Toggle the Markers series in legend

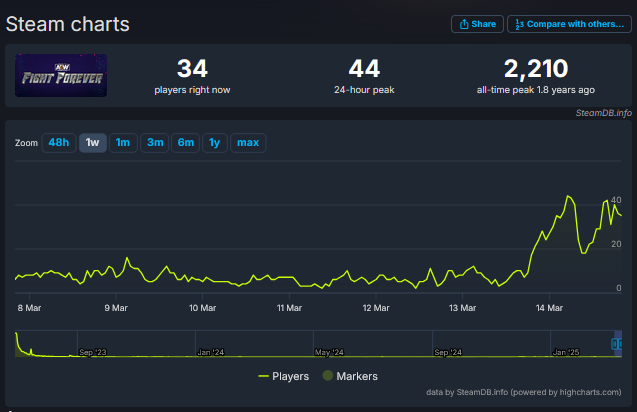tap(350, 376)
